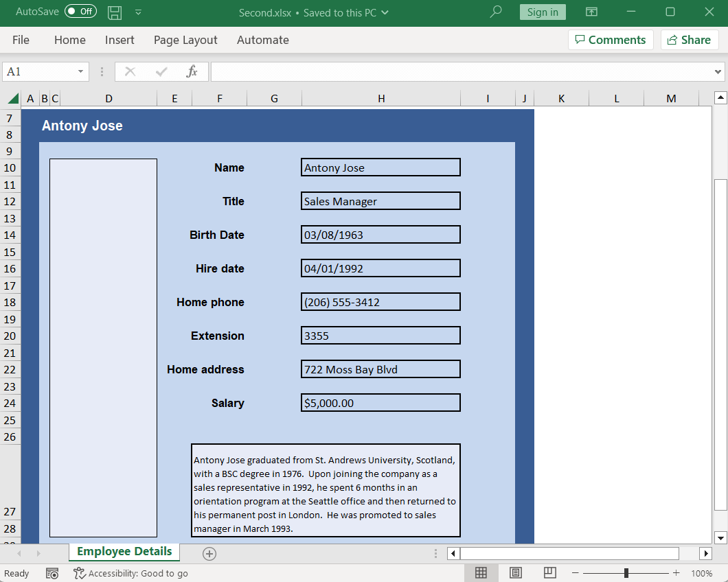This screenshot has height=582, width=728.
Task: Select the Salary cell showing $5,000.00
Action: tap(380, 403)
